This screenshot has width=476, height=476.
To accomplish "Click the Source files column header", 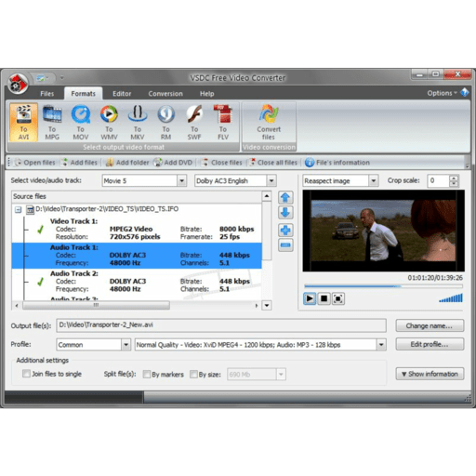I will pos(137,196).
